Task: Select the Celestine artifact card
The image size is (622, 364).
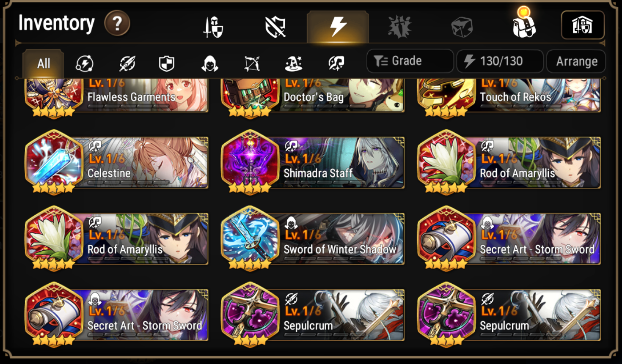Action: pyautogui.click(x=117, y=162)
